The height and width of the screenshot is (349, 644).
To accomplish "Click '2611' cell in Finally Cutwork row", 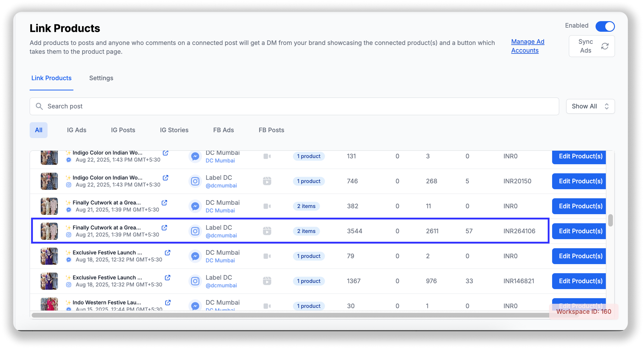I will coord(432,231).
